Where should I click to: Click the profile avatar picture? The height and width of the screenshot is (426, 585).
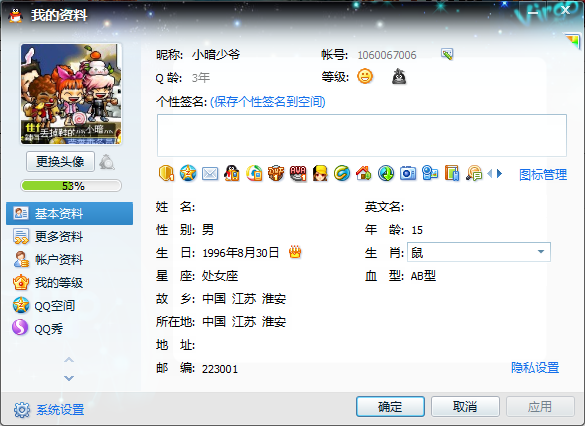coord(71,94)
